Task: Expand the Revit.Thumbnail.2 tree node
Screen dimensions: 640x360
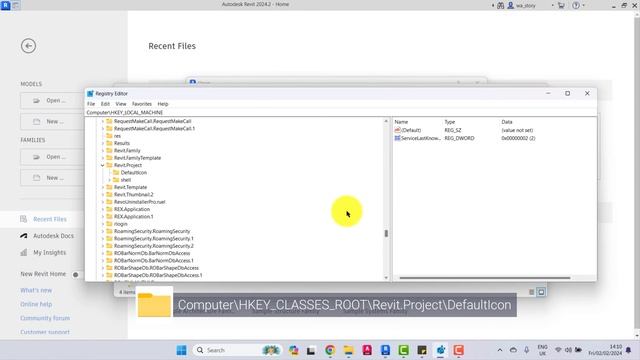Action: tap(102, 195)
